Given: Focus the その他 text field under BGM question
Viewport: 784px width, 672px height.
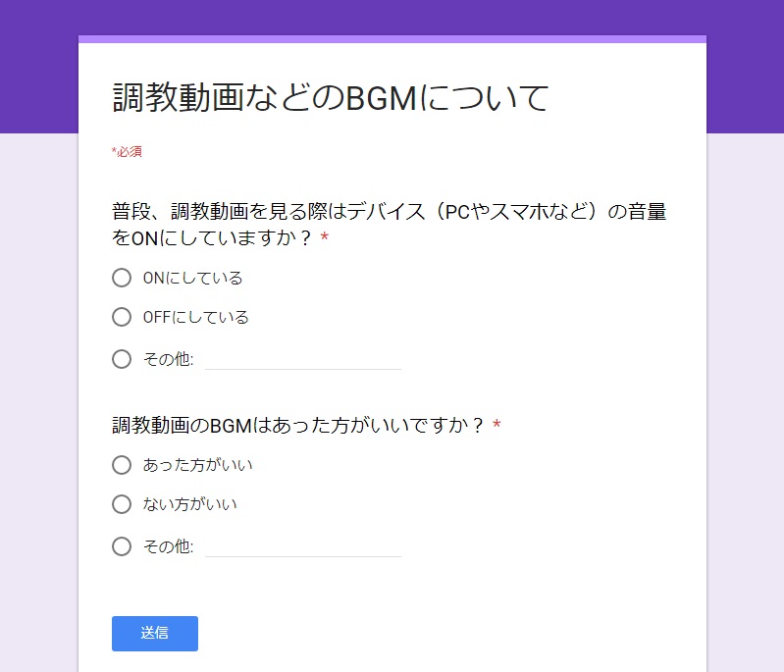Looking at the screenshot, I should click(303, 547).
